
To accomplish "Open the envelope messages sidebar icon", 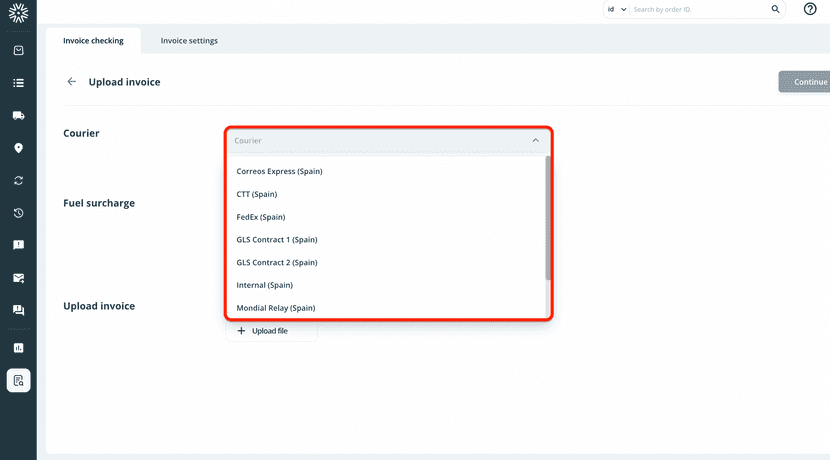I will pyautogui.click(x=18, y=278).
